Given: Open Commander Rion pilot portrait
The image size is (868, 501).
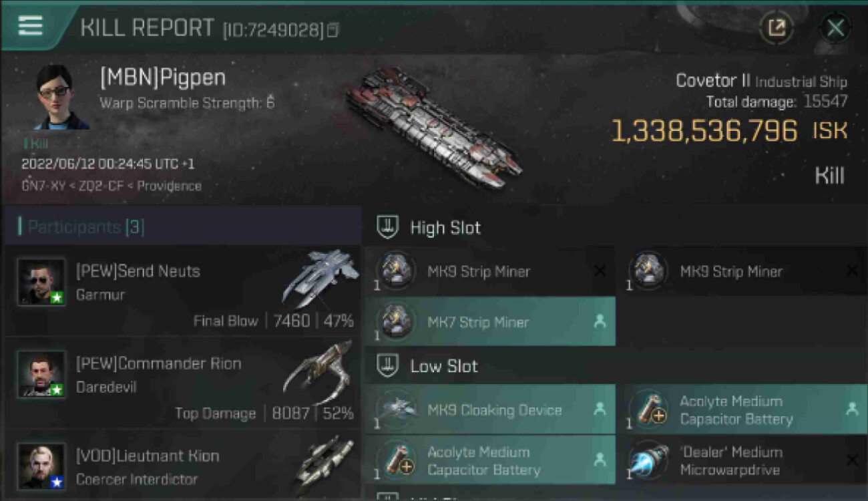Looking at the screenshot, I should coord(41,374).
